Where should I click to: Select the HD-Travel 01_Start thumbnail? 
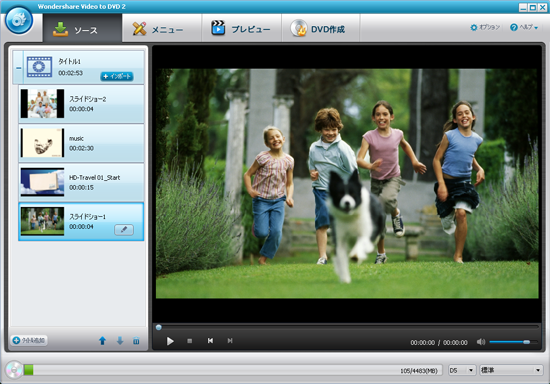(42, 182)
